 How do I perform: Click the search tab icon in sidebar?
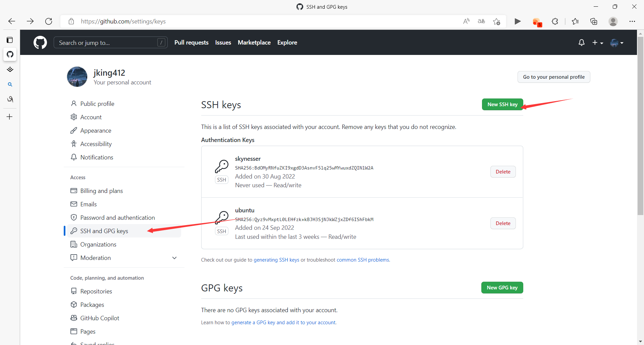click(10, 84)
